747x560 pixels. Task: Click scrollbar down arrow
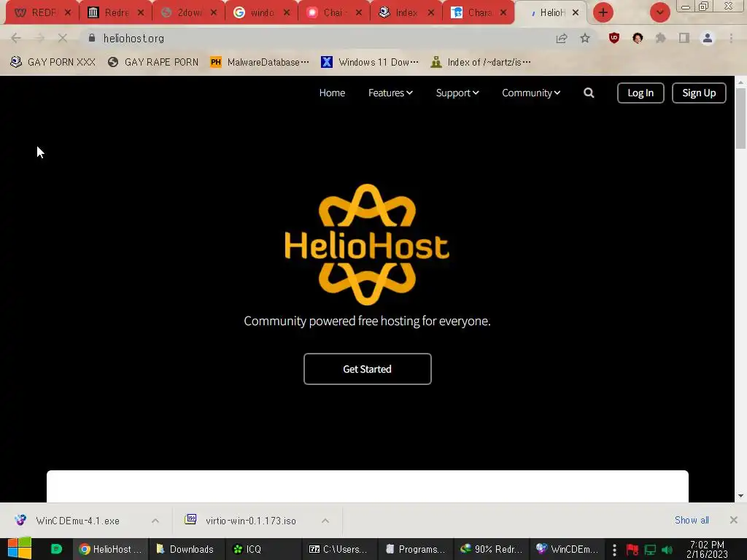740,496
